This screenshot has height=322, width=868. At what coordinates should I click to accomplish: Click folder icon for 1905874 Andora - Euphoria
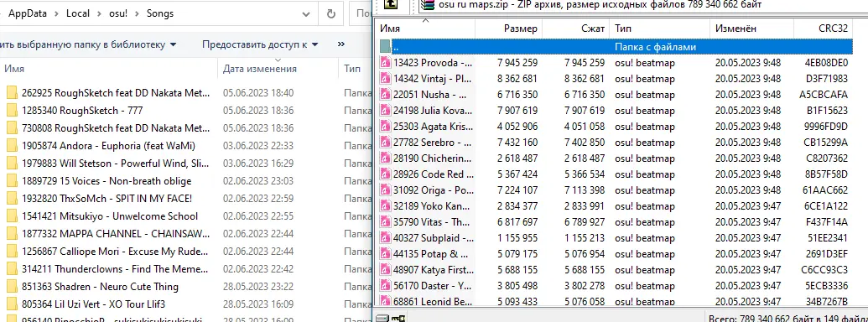pyautogui.click(x=12, y=146)
